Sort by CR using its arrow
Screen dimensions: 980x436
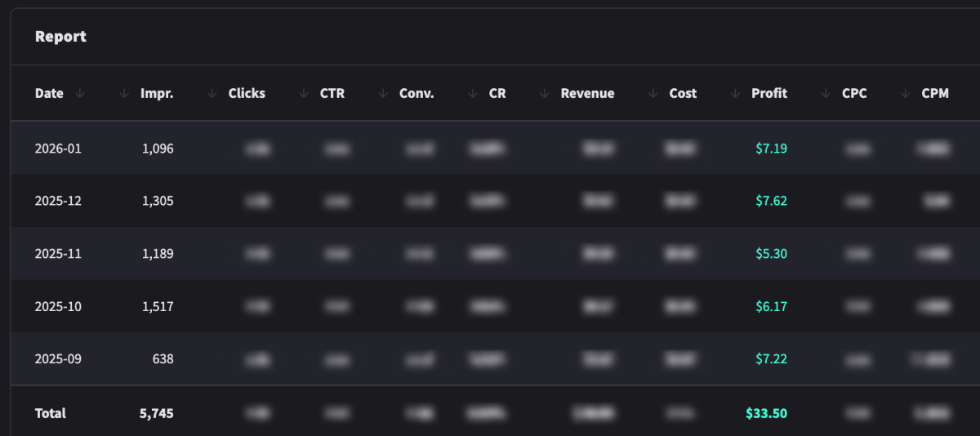473,94
